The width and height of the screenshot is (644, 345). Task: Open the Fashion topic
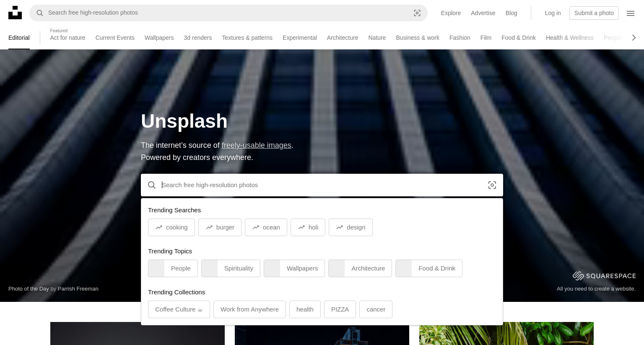[x=460, y=38]
